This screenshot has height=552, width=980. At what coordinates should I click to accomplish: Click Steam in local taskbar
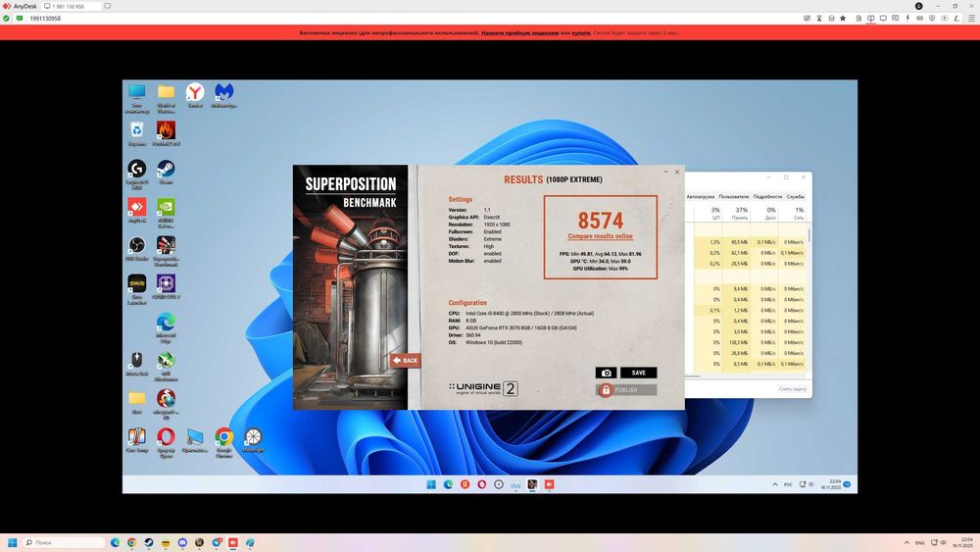149,542
